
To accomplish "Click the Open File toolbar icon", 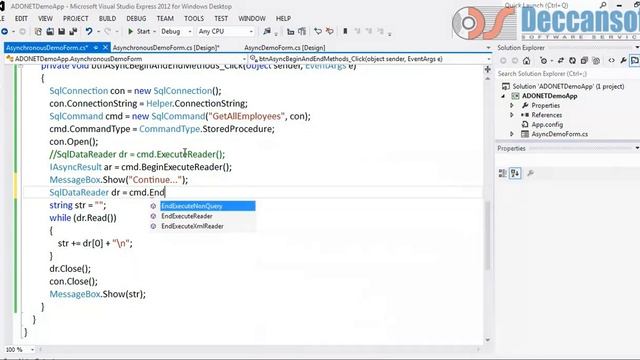I will (50, 31).
